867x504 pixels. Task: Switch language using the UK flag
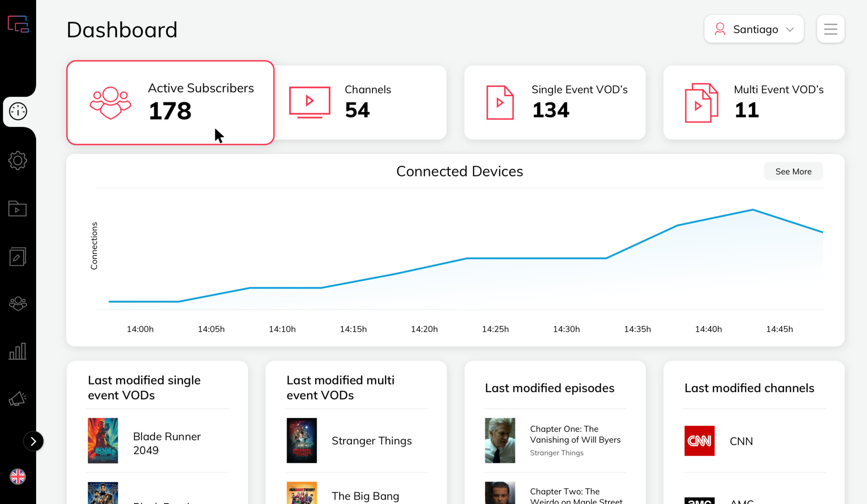(18, 476)
